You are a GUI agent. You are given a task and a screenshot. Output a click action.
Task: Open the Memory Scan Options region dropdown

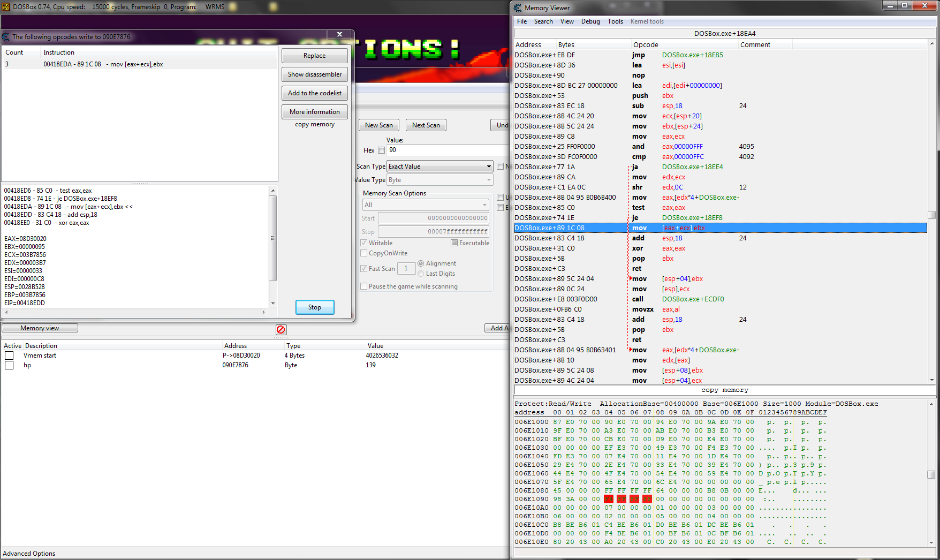(484, 205)
